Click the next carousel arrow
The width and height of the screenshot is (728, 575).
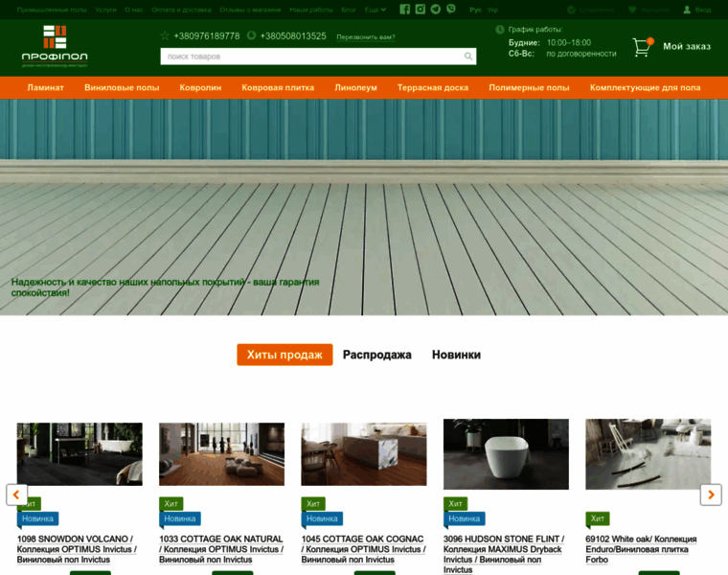(x=711, y=494)
